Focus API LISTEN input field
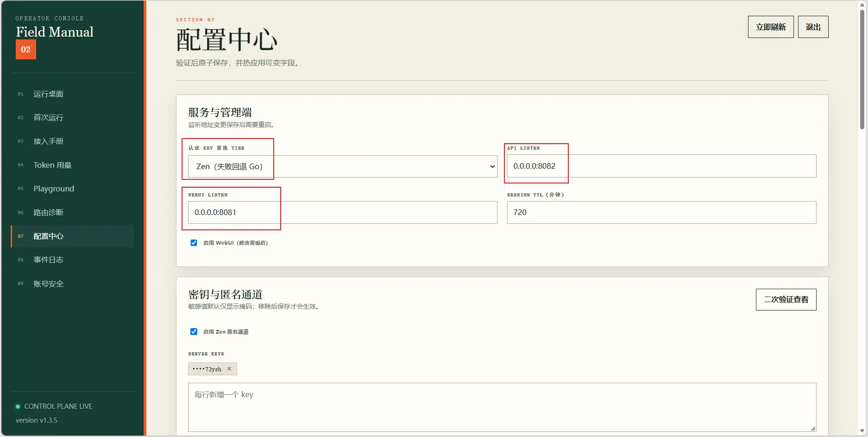Viewport: 868px width, 437px height. click(x=661, y=166)
